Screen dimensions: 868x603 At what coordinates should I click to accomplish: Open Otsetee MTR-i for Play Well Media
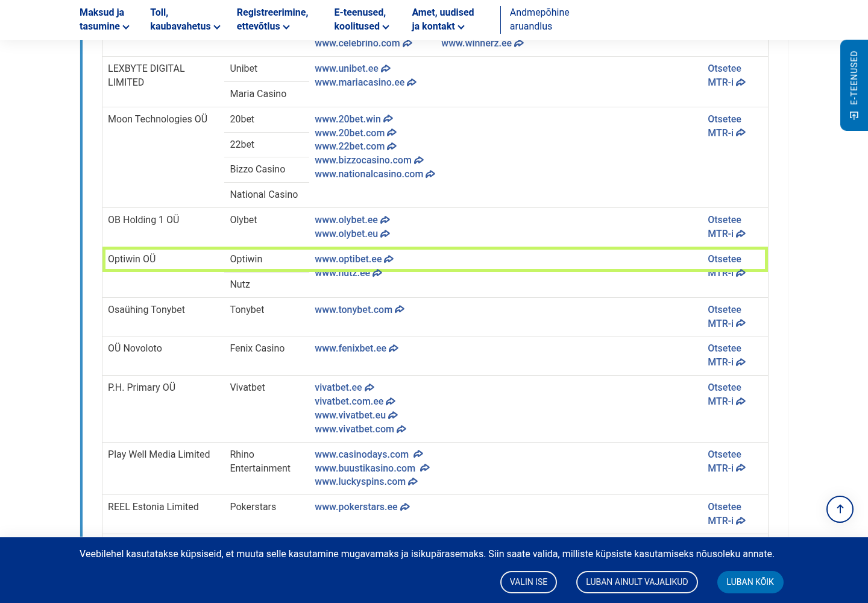point(726,461)
